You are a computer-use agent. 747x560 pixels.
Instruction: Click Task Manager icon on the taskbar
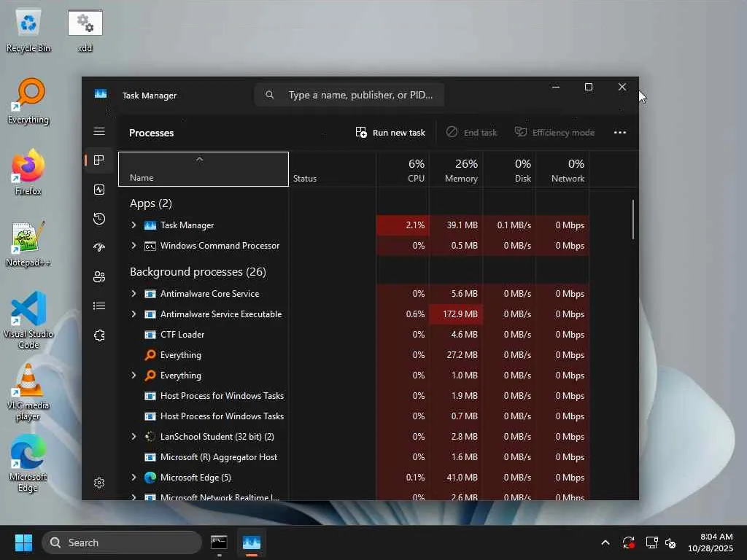(252, 542)
